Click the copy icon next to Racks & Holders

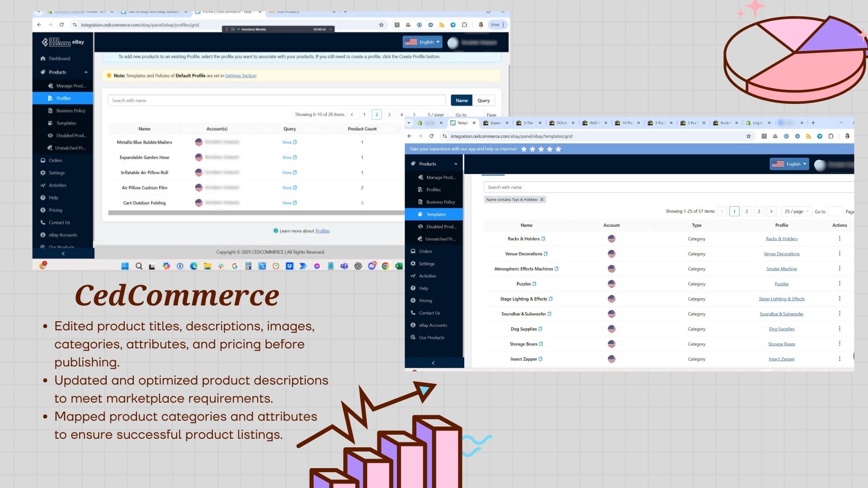[x=543, y=239]
